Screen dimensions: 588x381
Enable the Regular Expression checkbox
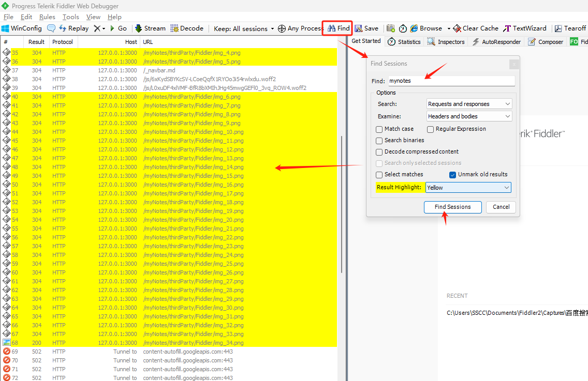pyautogui.click(x=431, y=129)
